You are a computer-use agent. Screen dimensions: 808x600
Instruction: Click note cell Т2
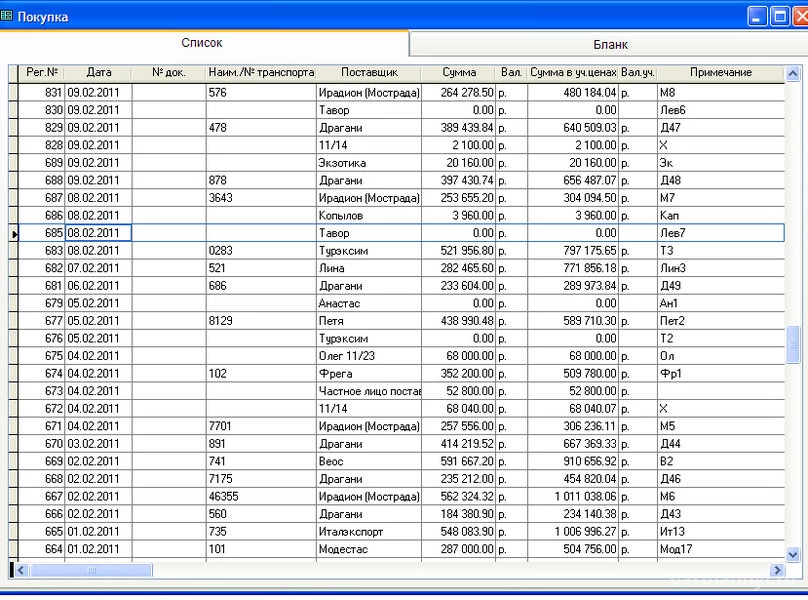[x=721, y=339]
